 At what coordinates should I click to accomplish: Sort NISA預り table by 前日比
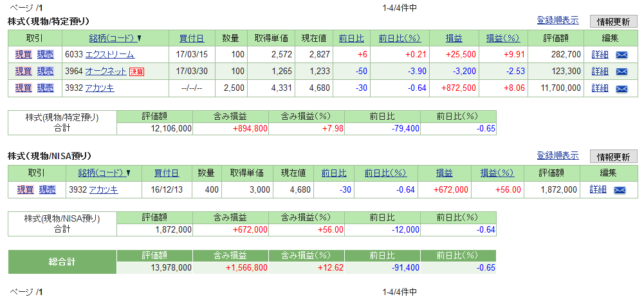click(x=334, y=173)
